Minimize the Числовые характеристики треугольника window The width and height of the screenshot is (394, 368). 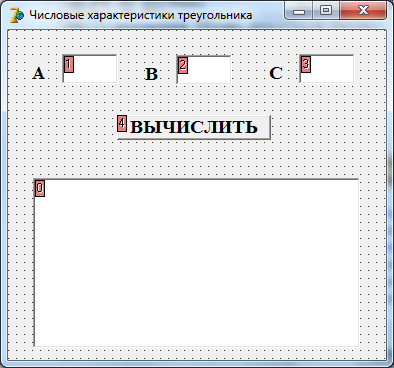point(299,11)
